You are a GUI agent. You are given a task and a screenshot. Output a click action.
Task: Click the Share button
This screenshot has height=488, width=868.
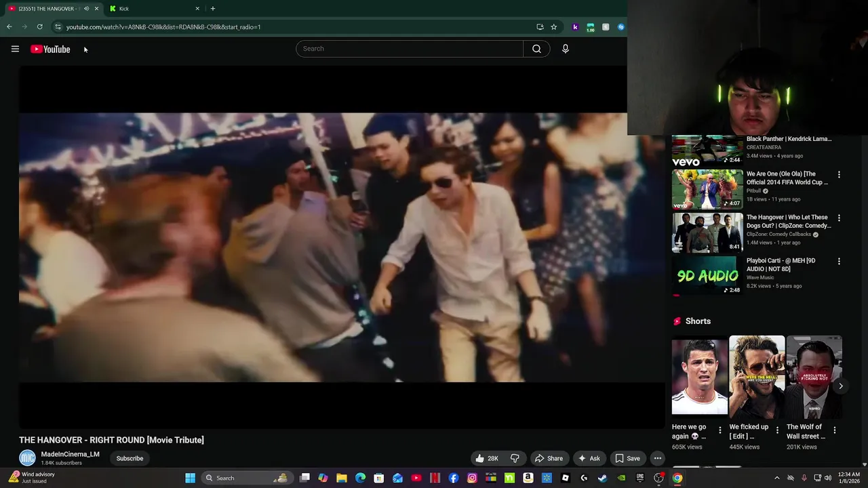tap(549, 458)
